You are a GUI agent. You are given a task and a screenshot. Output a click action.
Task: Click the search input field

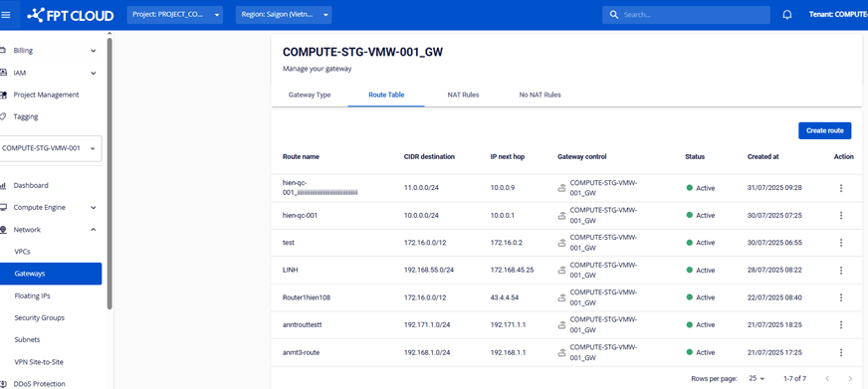(x=686, y=15)
